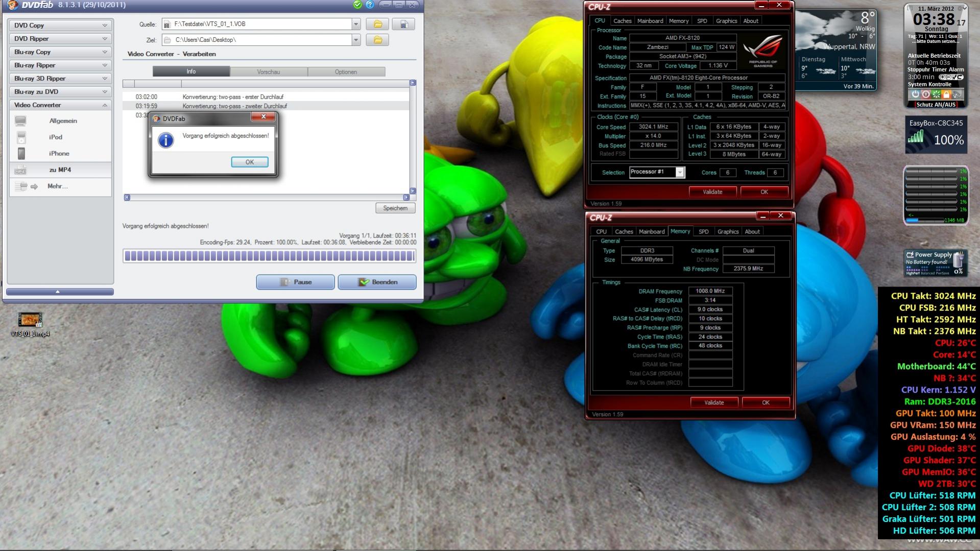
Task: Browse for target with the Ziel folder icon
Action: point(377,40)
